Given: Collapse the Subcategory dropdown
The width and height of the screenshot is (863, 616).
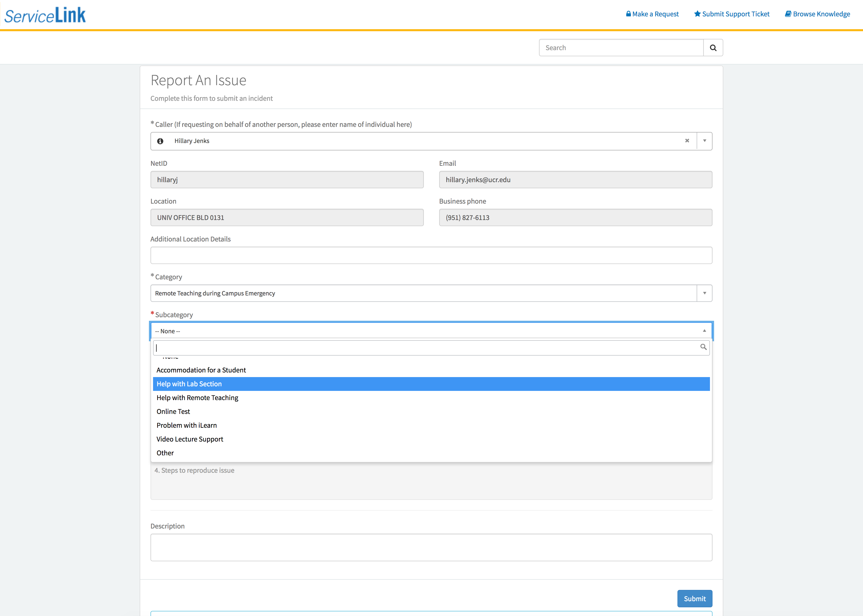Looking at the screenshot, I should click(704, 331).
